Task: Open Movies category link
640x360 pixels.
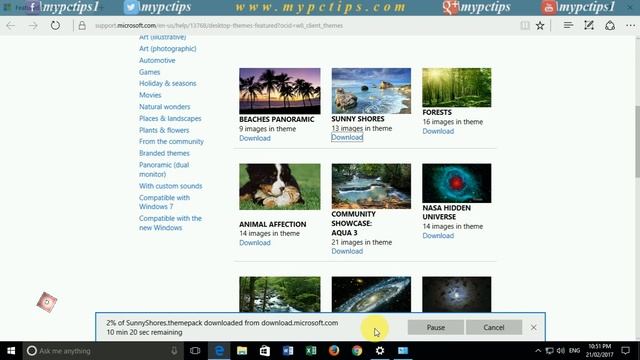Action: [x=150, y=95]
